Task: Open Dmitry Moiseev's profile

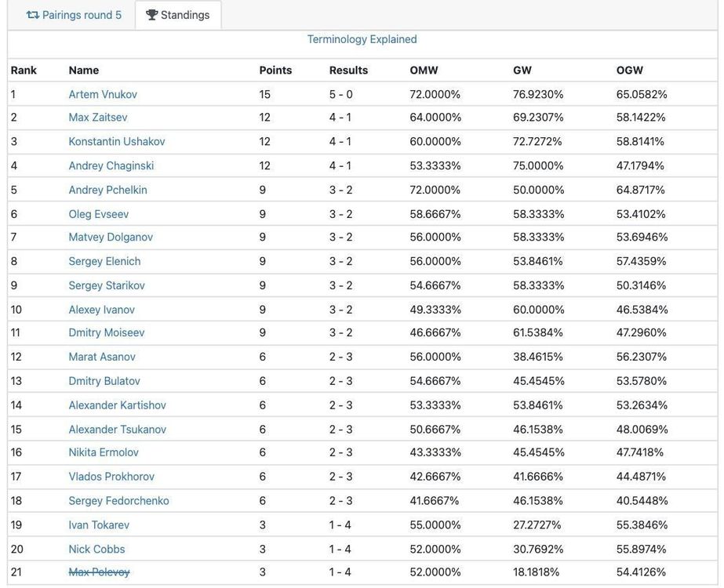Action: coord(107,333)
